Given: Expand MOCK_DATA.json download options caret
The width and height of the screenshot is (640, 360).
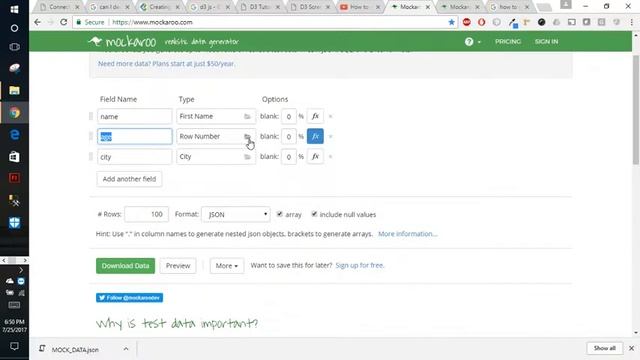Looking at the screenshot, I should (x=126, y=349).
